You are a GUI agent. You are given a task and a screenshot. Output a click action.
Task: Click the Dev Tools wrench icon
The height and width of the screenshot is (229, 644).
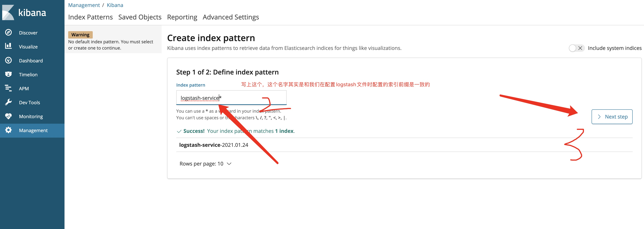coord(8,102)
